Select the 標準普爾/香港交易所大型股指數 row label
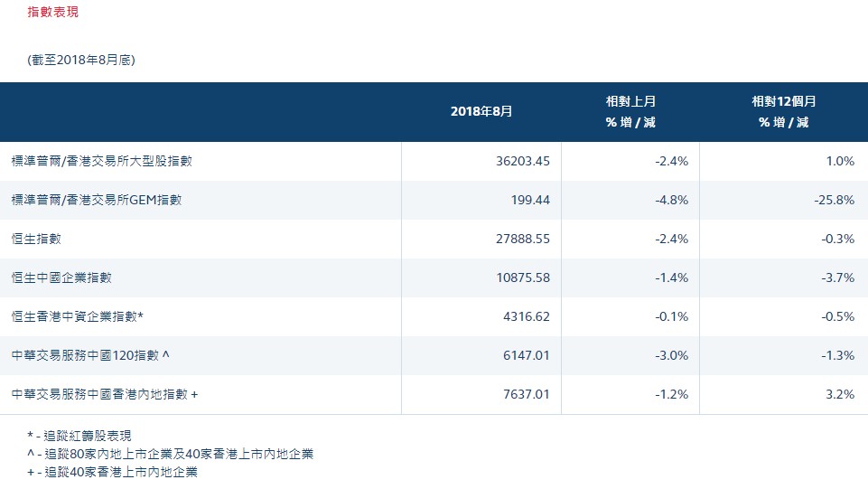Image resolution: width=868 pixels, height=489 pixels. point(101,161)
